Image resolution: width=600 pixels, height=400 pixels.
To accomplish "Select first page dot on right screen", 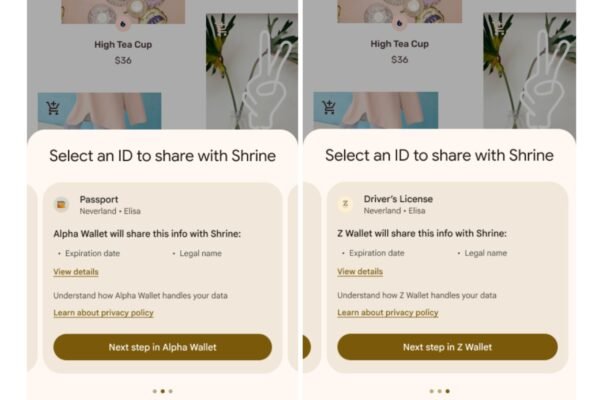I will click(x=432, y=391).
